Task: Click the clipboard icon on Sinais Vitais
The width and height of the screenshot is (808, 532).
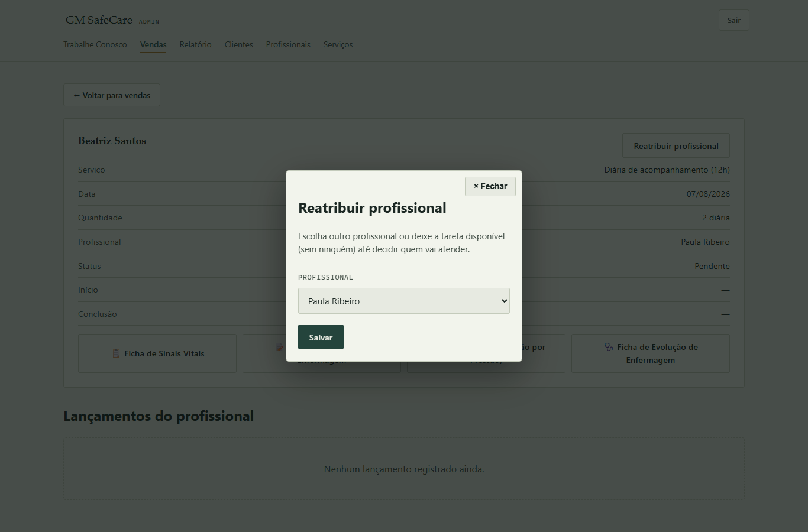Action: click(x=116, y=353)
